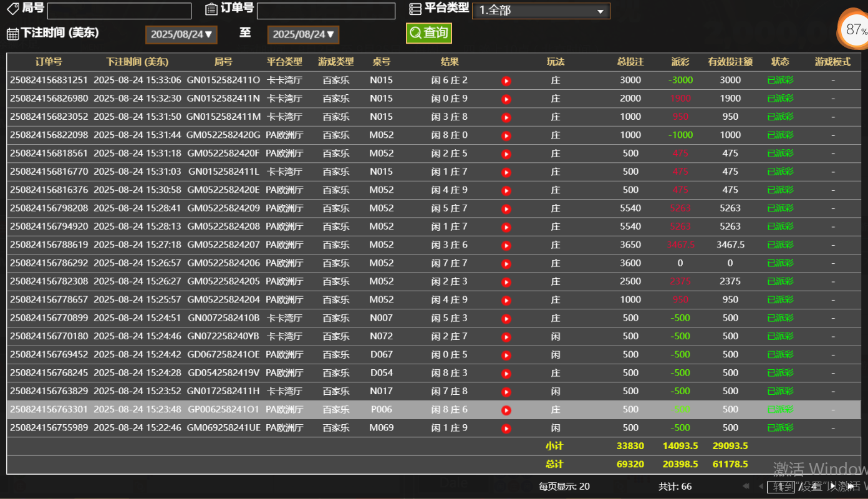Click replay icon for round GN0072582410B
The image size is (868, 499).
[x=506, y=318]
